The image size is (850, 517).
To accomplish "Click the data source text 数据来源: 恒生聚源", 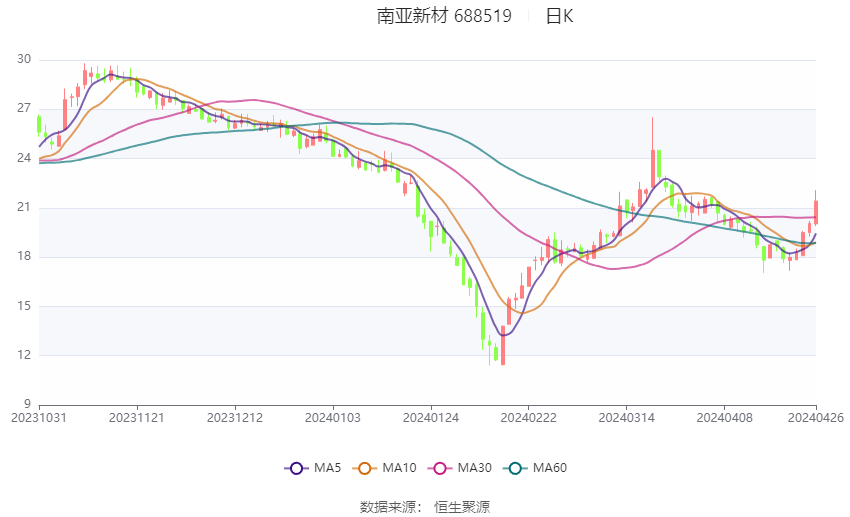I will [424, 507].
